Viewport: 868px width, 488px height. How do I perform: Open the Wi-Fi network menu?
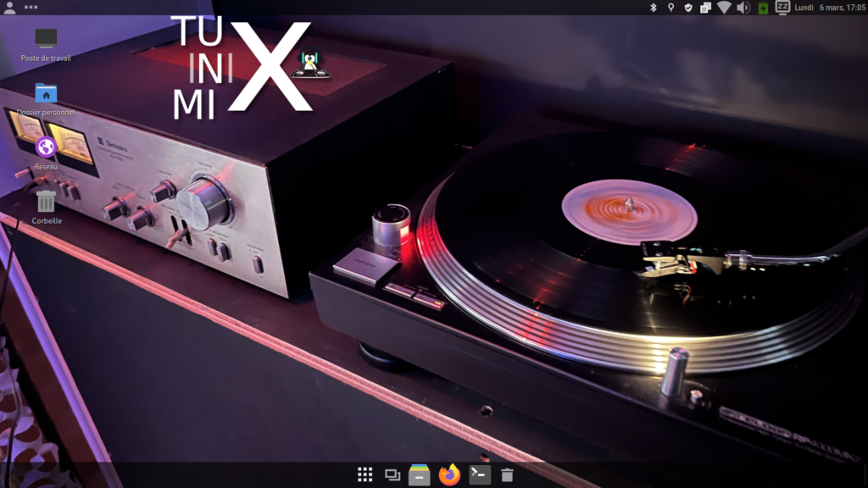[x=723, y=8]
